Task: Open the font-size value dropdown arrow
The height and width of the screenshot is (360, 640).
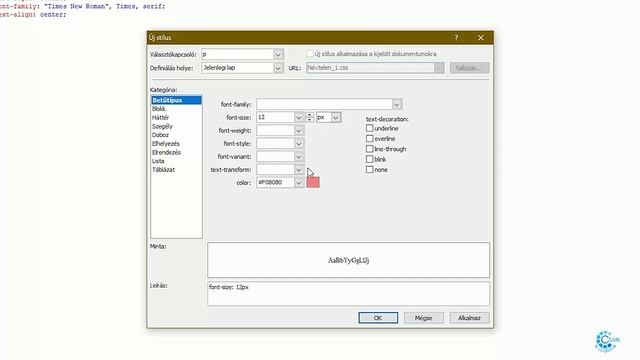Action: [x=299, y=118]
